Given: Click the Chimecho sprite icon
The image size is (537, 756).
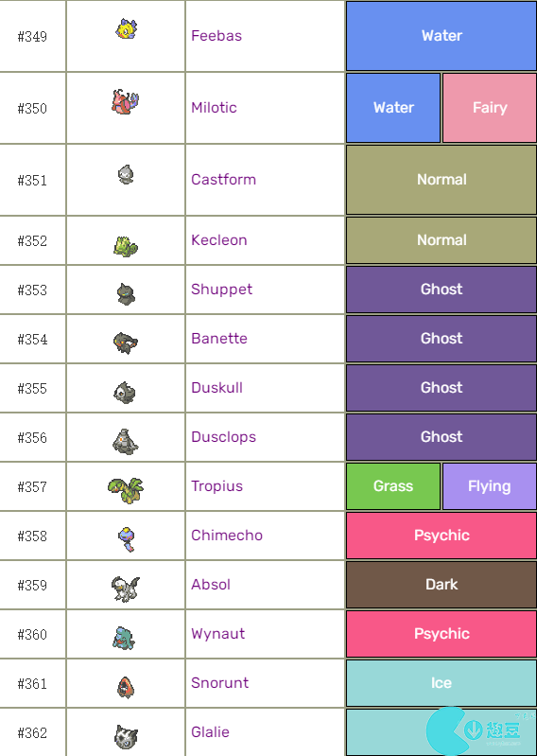Looking at the screenshot, I should pyautogui.click(x=126, y=539).
